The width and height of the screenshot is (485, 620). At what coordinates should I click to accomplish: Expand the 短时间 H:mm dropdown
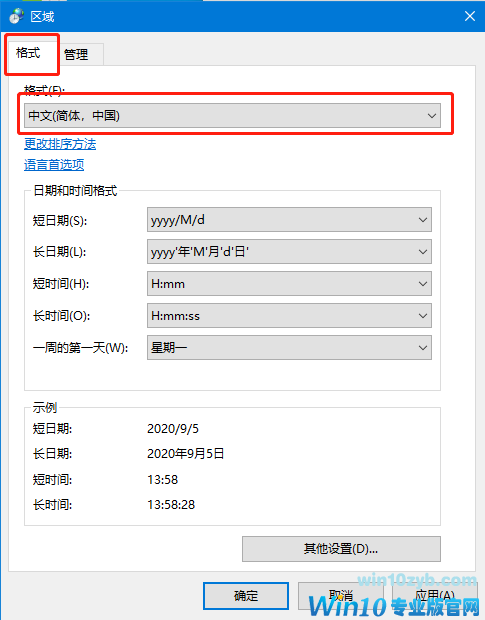point(289,284)
